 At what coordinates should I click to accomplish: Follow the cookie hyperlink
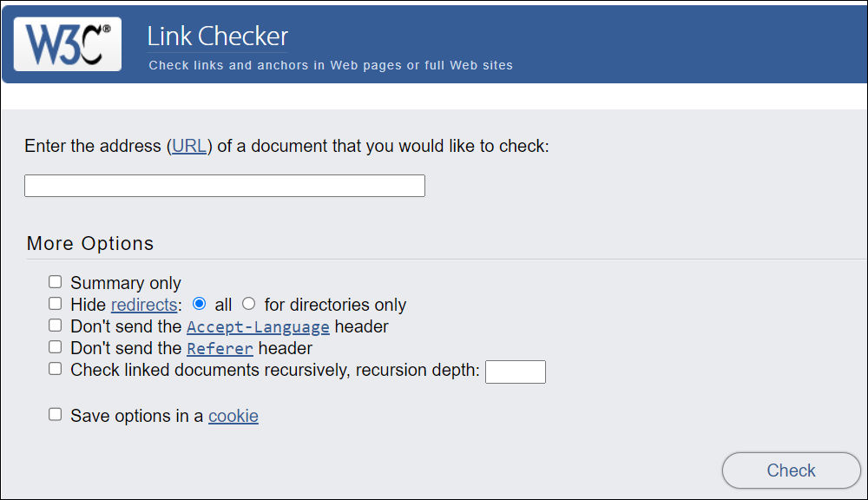coord(233,416)
